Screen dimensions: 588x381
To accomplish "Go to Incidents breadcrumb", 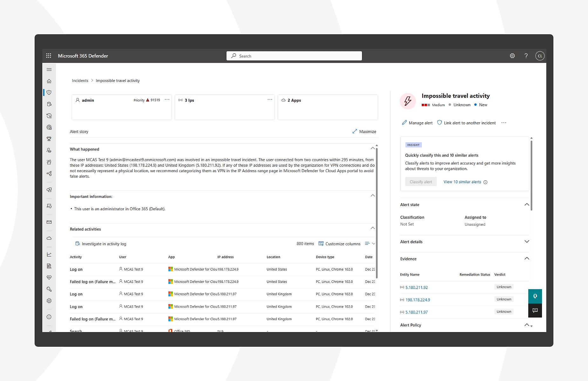I will pyautogui.click(x=80, y=81).
